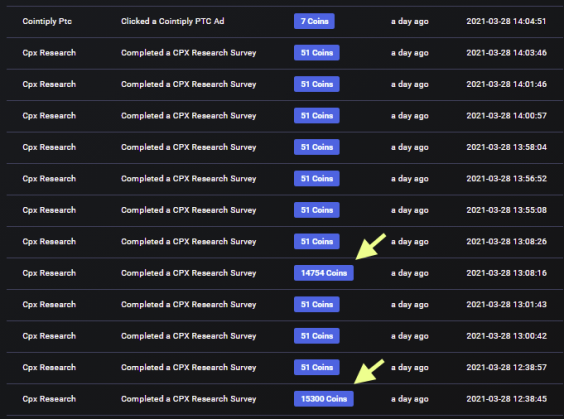
Task: Click timestamp 2021-03-28 14:04:51
Action: 506,21
